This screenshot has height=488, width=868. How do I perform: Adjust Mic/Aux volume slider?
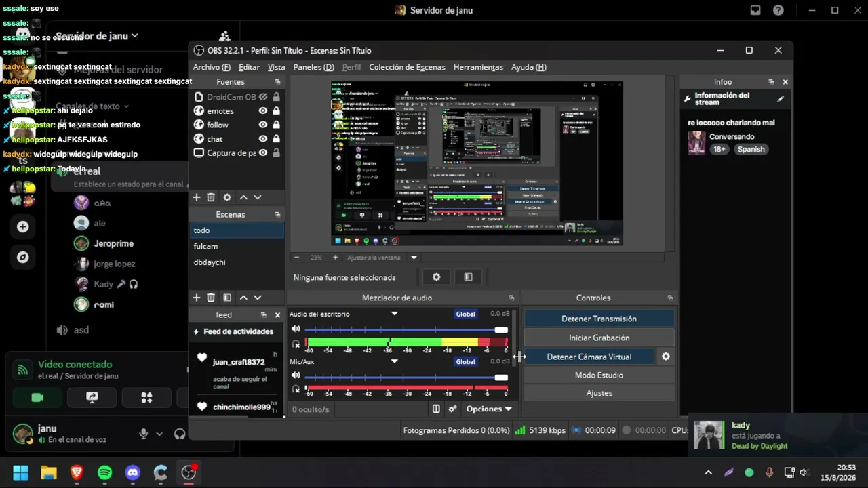tap(406, 377)
